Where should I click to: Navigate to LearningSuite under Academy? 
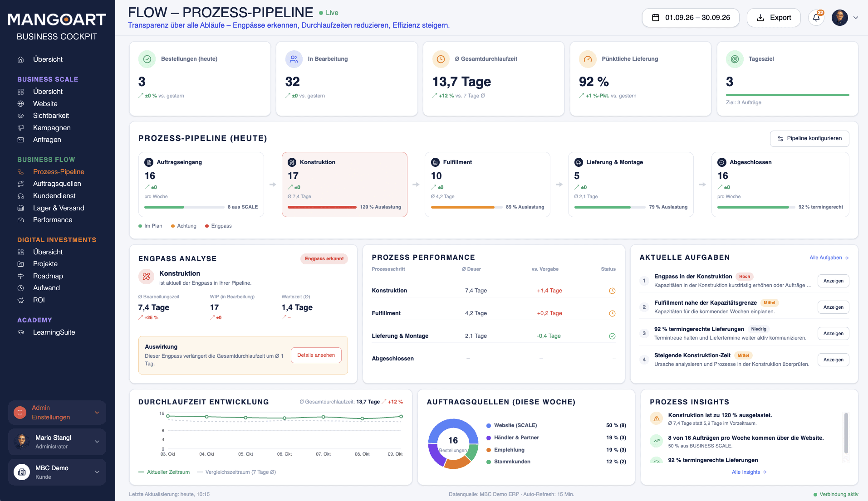click(x=54, y=332)
